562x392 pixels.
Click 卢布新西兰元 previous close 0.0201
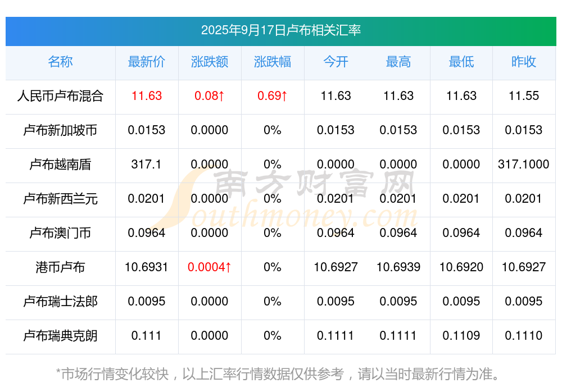click(x=523, y=198)
